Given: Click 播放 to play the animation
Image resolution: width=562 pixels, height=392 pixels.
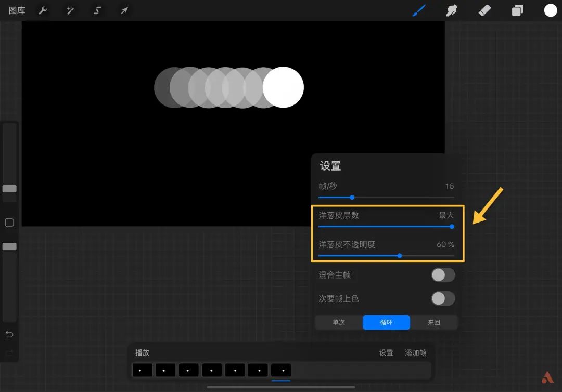Looking at the screenshot, I should pyautogui.click(x=142, y=352).
